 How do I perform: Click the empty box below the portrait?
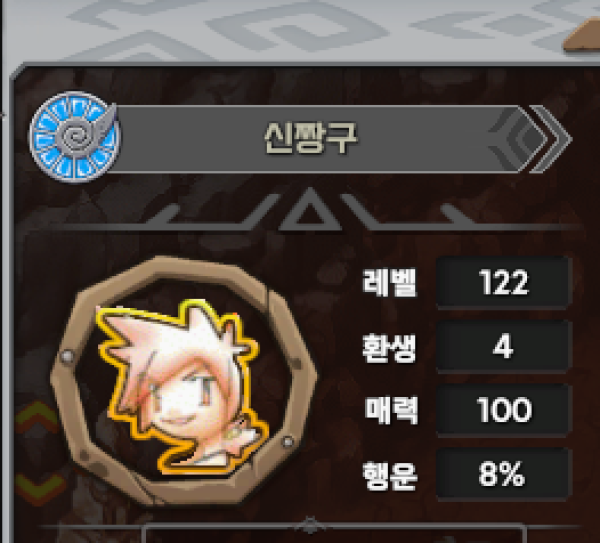(334, 534)
